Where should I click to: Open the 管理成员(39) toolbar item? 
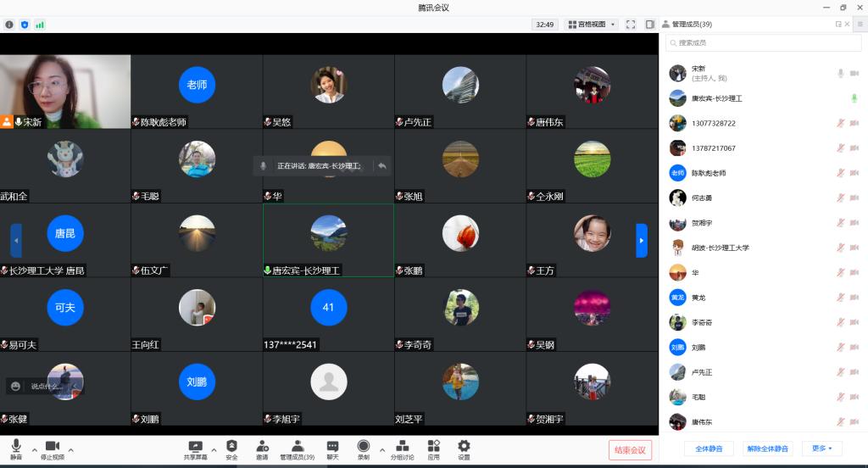(x=297, y=449)
